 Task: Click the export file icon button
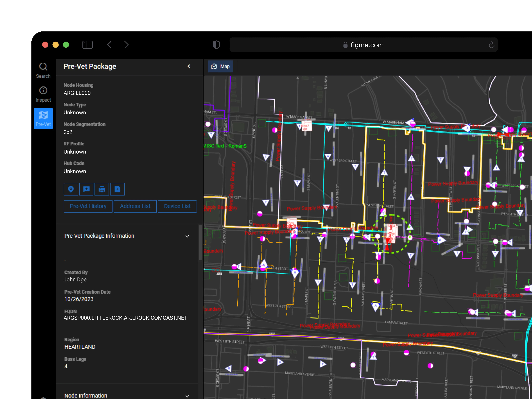[x=117, y=189]
